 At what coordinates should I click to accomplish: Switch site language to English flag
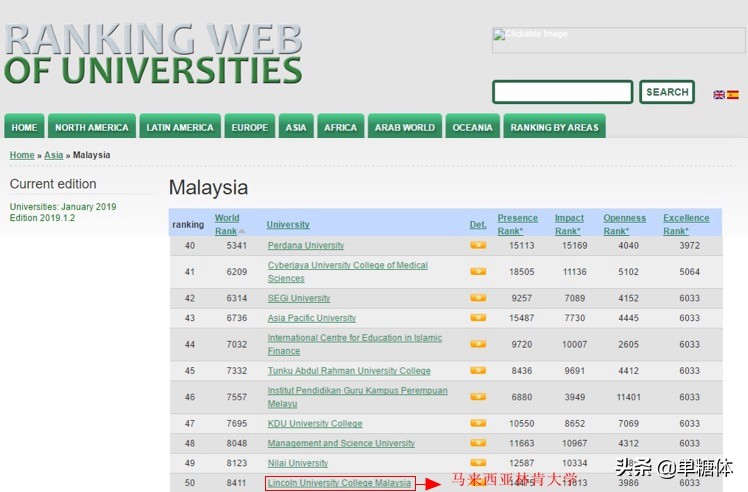click(x=719, y=94)
